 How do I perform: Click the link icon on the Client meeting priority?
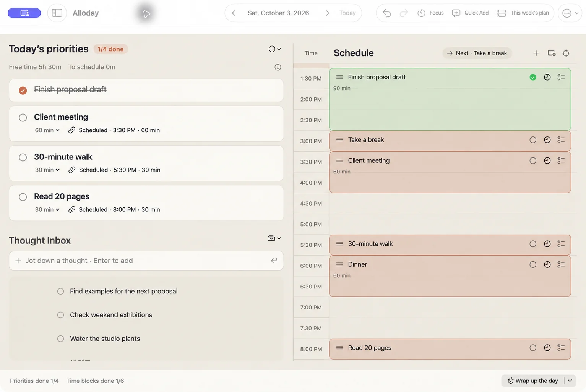[x=71, y=130]
